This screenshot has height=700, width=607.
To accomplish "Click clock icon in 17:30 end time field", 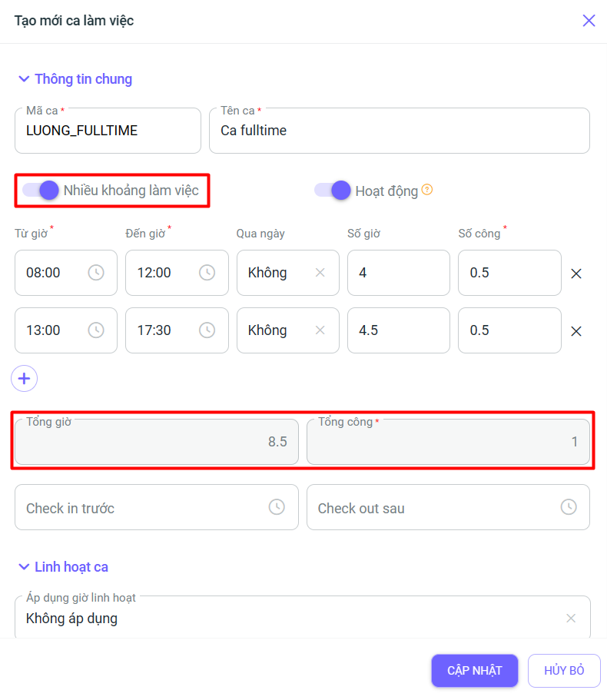I will (207, 330).
